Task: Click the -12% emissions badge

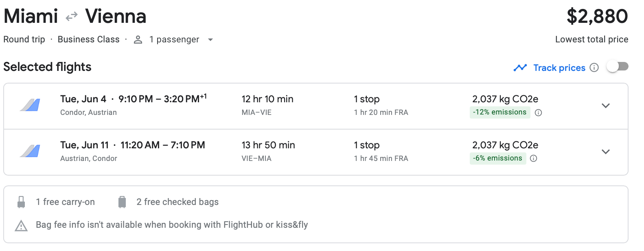Action: [499, 112]
